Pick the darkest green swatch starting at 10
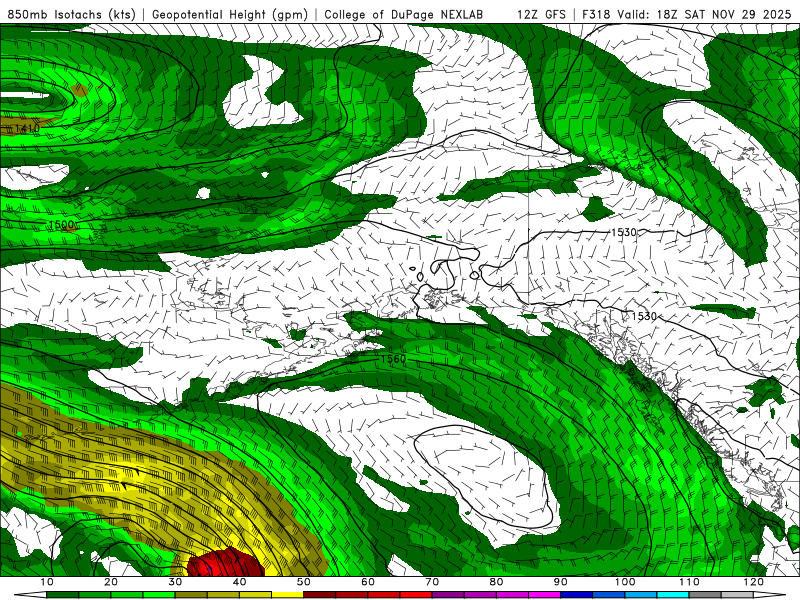This screenshot has width=800, height=600. [63, 595]
